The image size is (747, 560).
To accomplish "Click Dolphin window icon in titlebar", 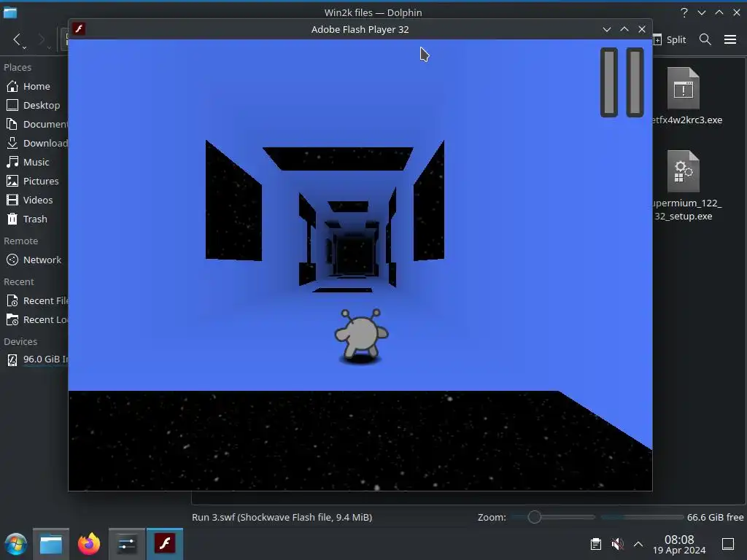I will 10,13.
